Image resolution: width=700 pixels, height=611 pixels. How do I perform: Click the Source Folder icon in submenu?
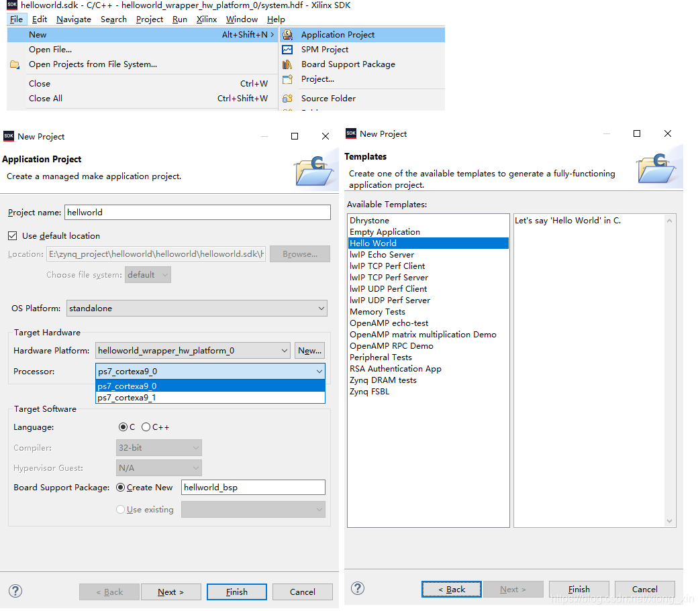point(287,98)
